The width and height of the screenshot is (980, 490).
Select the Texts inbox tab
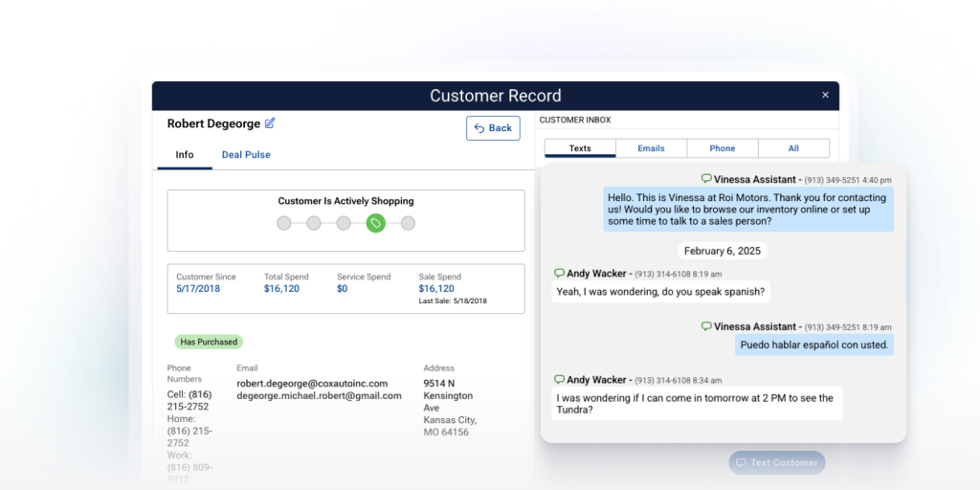click(x=580, y=148)
